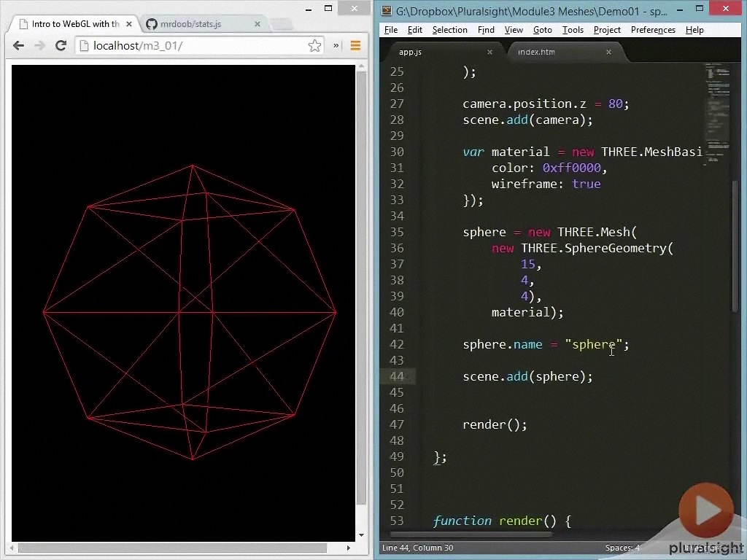This screenshot has width=747, height=560.
Task: Click the 'THREE.SphereGeometry(' text
Action: [597, 248]
